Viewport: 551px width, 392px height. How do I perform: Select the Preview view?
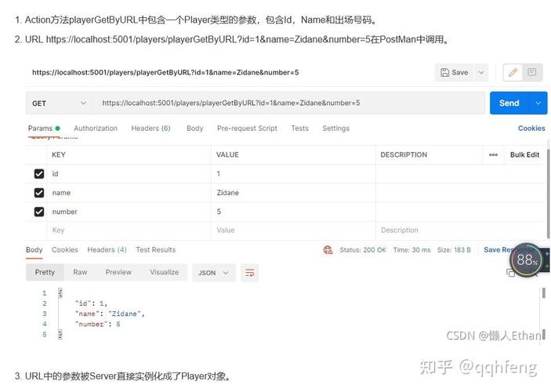coord(118,272)
